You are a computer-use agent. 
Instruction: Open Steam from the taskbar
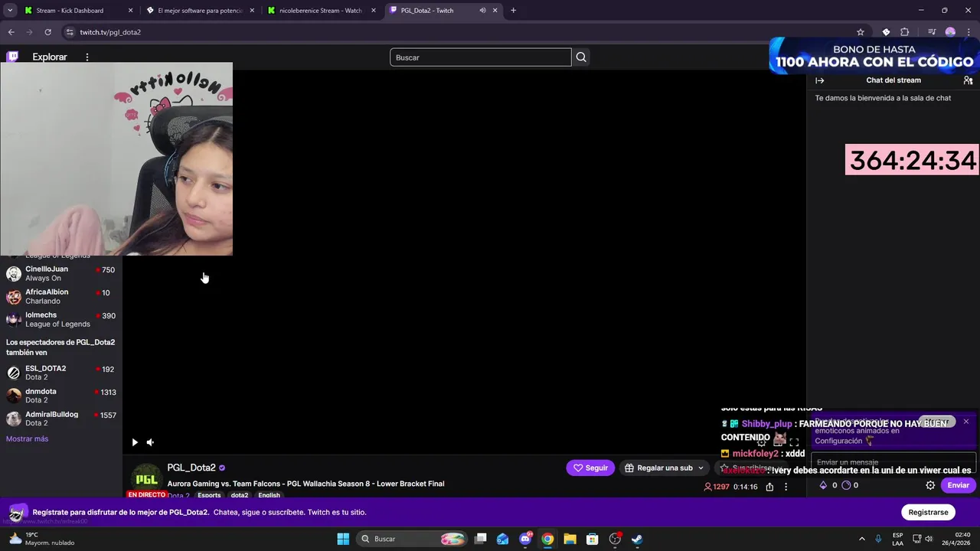click(637, 539)
